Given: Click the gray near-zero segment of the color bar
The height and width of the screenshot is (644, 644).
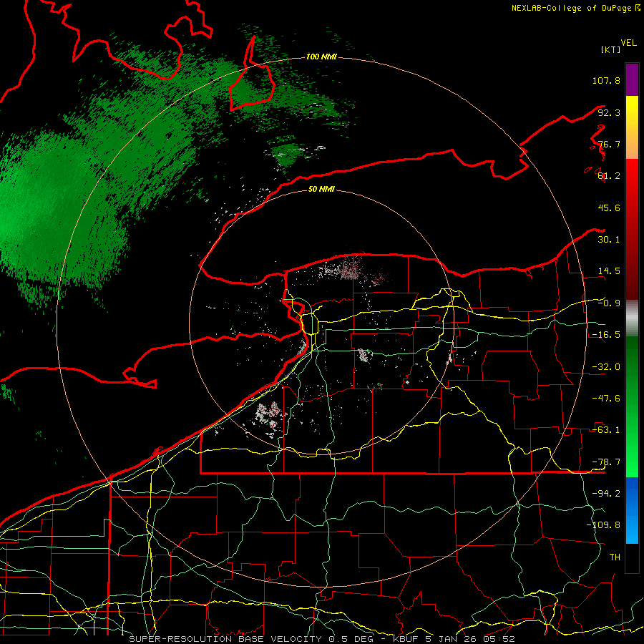Looking at the screenshot, I should (632, 318).
